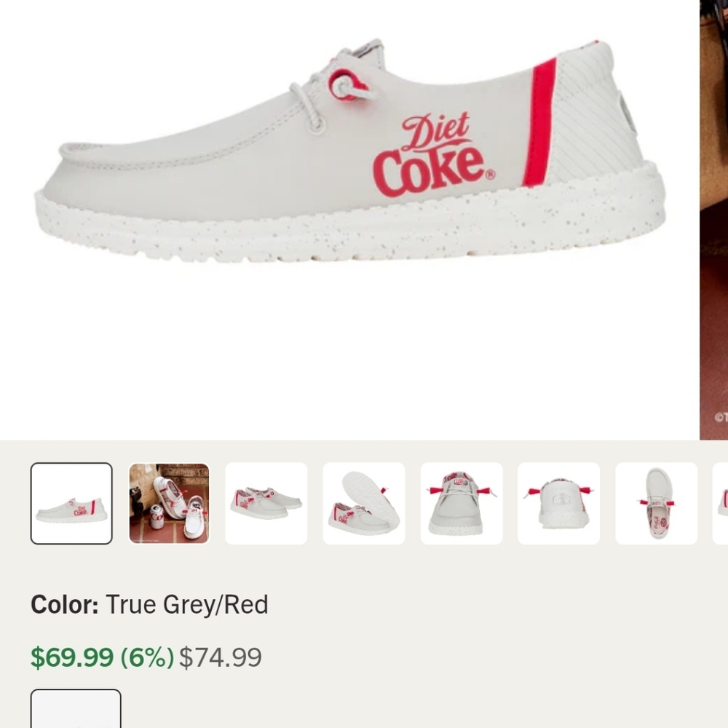Screen dimensions: 728x728
Task: Open the heel-view thumbnail with red laces
Action: click(558, 502)
